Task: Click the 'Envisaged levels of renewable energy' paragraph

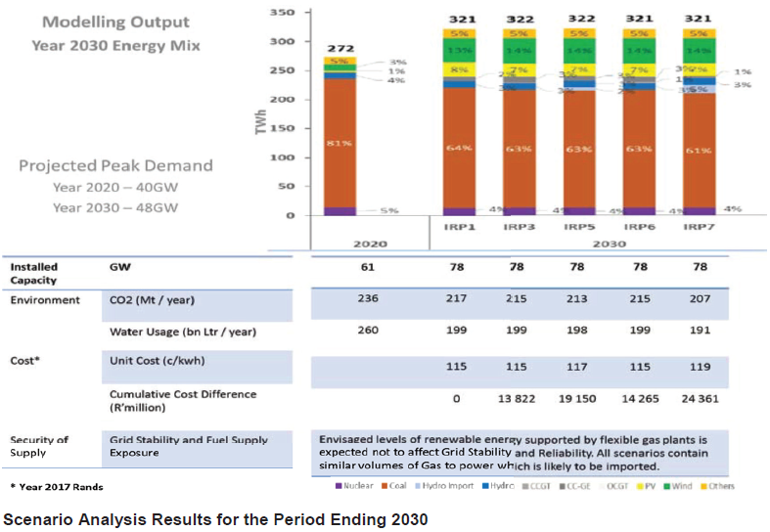Action: pos(514,453)
